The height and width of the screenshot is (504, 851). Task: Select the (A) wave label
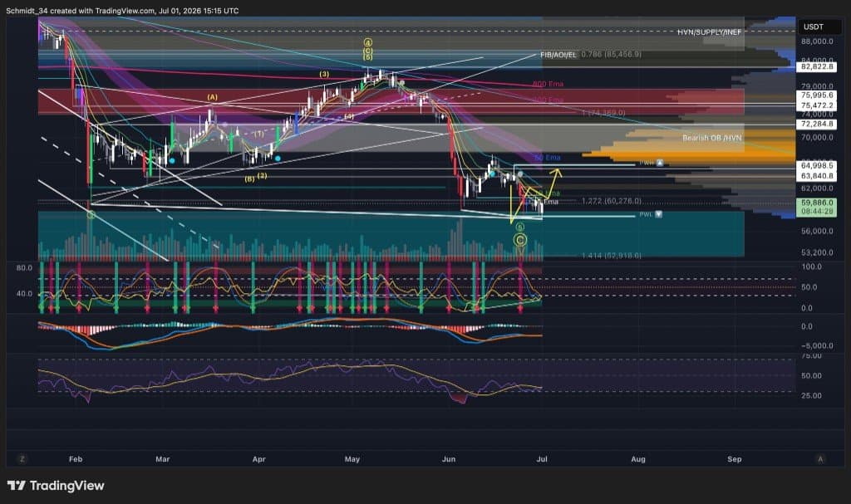click(x=212, y=97)
